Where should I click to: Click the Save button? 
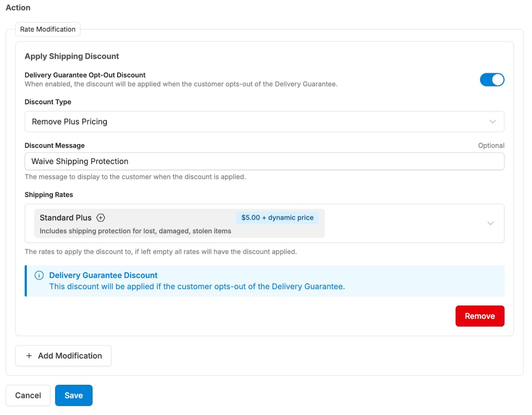tap(74, 395)
